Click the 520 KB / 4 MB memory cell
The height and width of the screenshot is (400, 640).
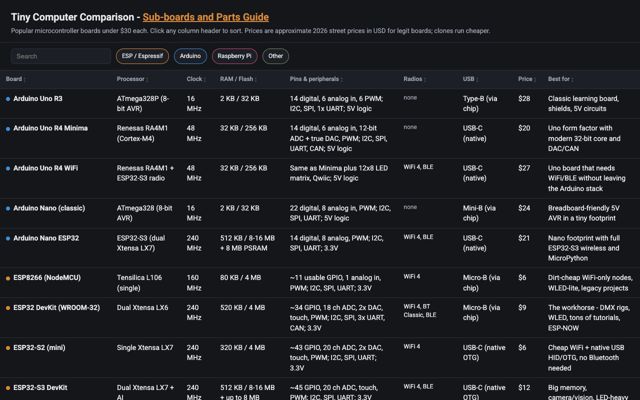pyautogui.click(x=242, y=307)
